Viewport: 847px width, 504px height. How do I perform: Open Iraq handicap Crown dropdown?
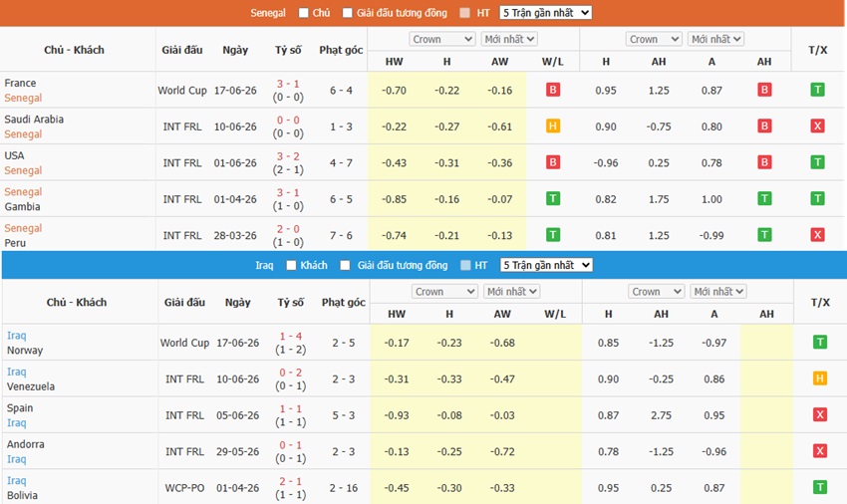[x=657, y=291]
